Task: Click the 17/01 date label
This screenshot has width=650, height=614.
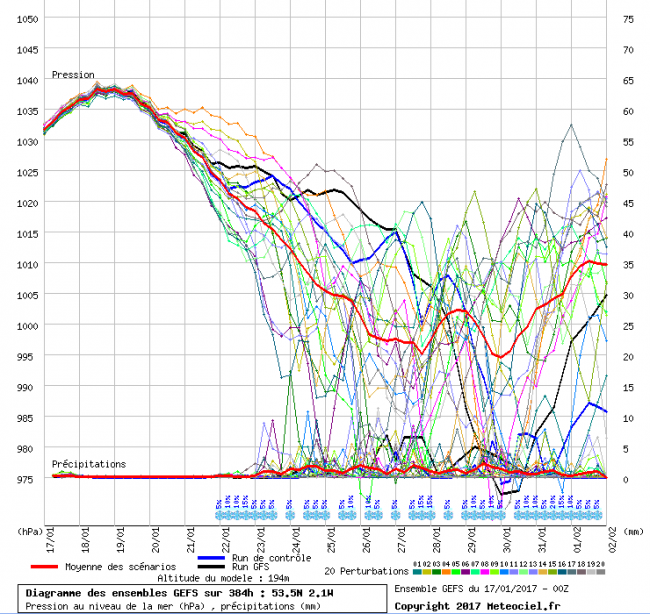Action: click(x=51, y=540)
